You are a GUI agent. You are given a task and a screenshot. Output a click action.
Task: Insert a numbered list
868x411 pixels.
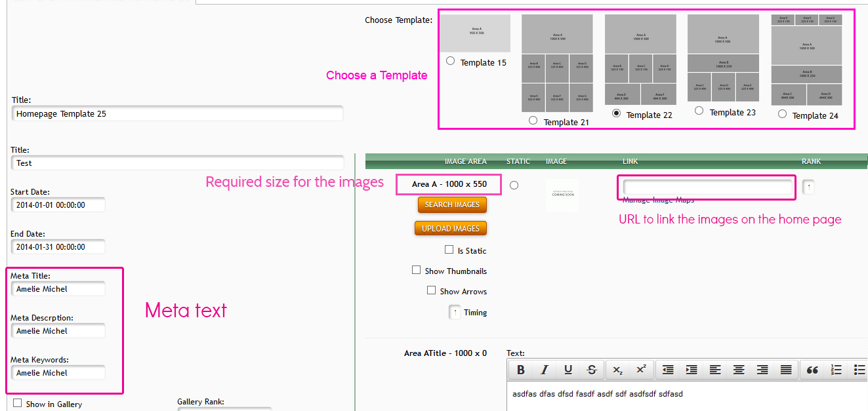tap(837, 370)
